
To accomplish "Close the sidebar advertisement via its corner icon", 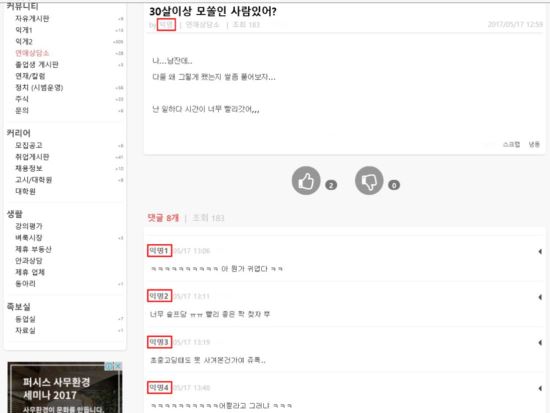I will coord(118,366).
